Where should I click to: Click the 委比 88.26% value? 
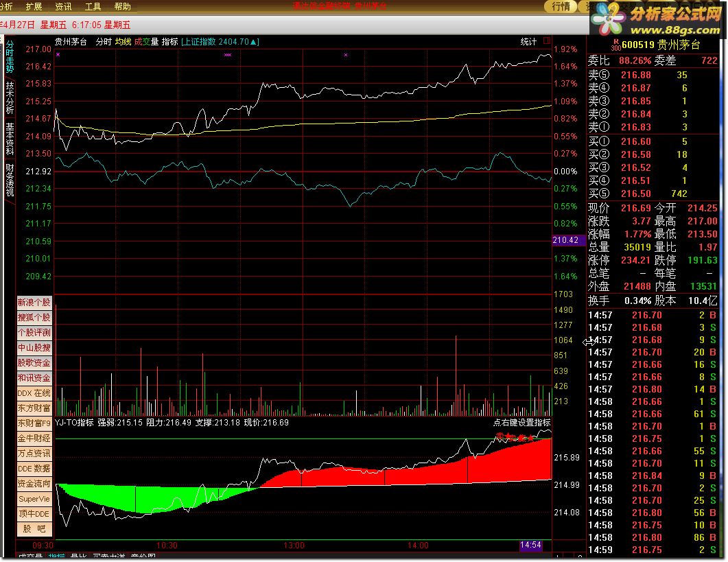coord(635,61)
